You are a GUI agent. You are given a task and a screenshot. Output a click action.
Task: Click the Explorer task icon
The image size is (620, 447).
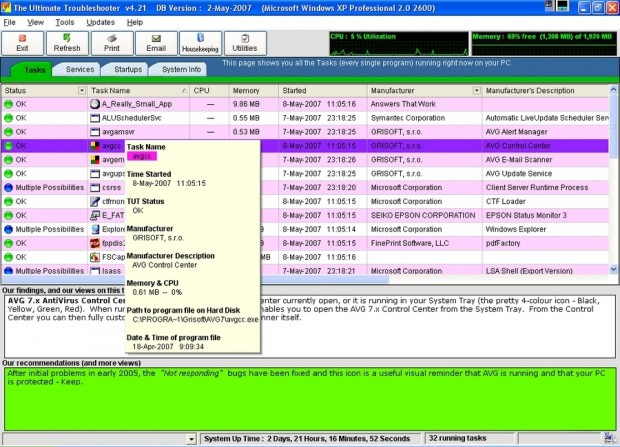pyautogui.click(x=95, y=229)
